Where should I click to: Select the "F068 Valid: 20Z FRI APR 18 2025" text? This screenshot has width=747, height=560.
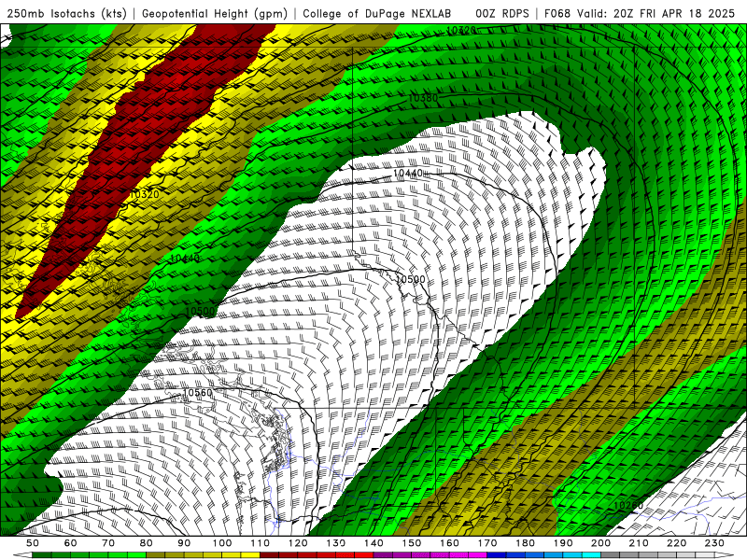point(640,13)
